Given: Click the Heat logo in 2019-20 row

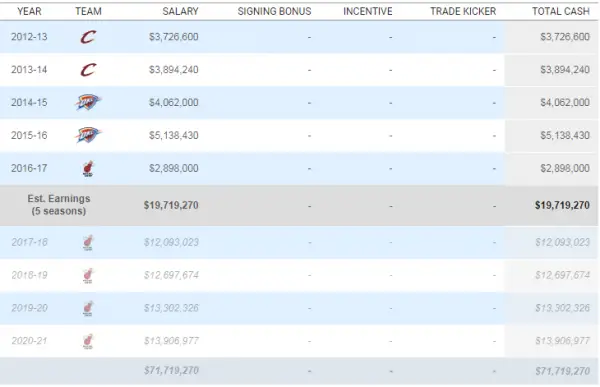Looking at the screenshot, I should click(x=88, y=308).
